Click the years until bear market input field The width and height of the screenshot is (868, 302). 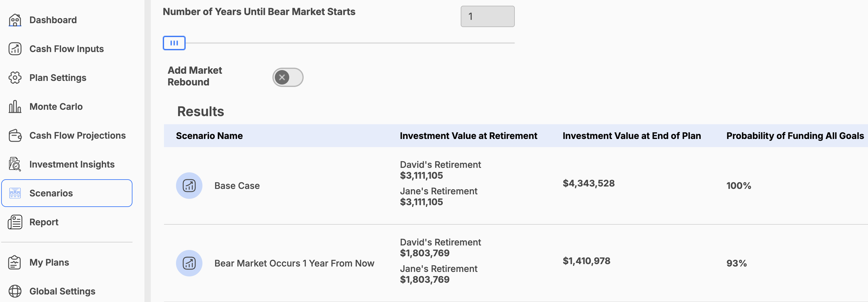click(487, 16)
